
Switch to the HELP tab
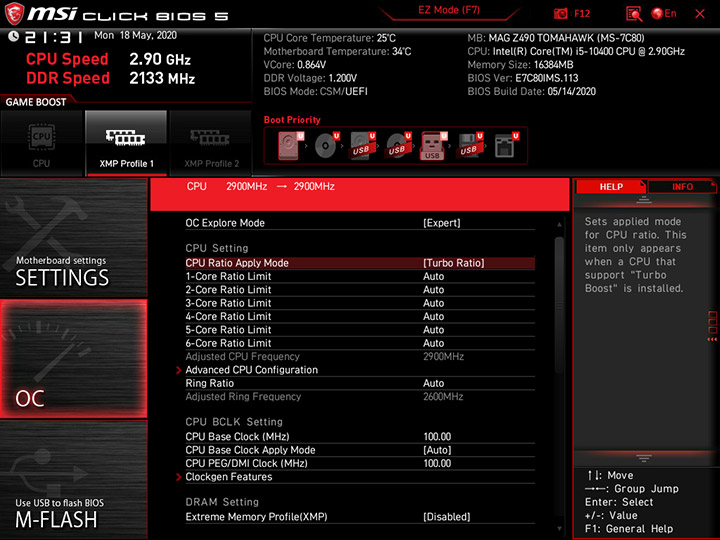pos(611,187)
